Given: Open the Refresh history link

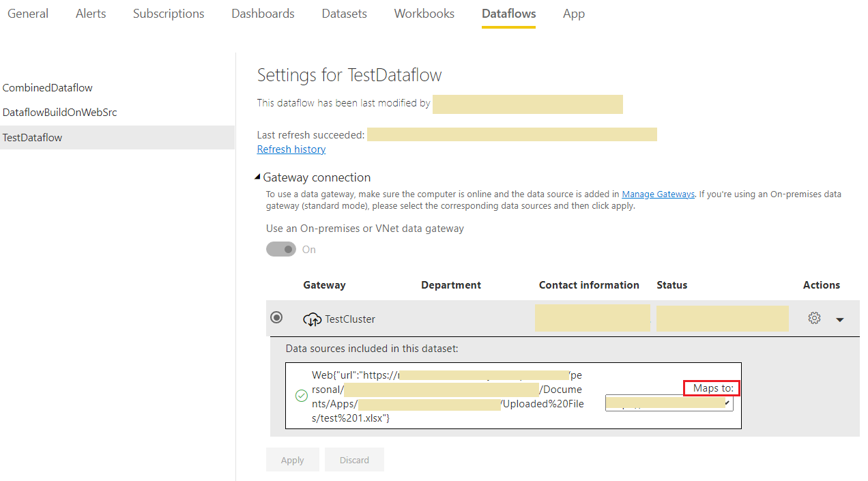Looking at the screenshot, I should [291, 149].
